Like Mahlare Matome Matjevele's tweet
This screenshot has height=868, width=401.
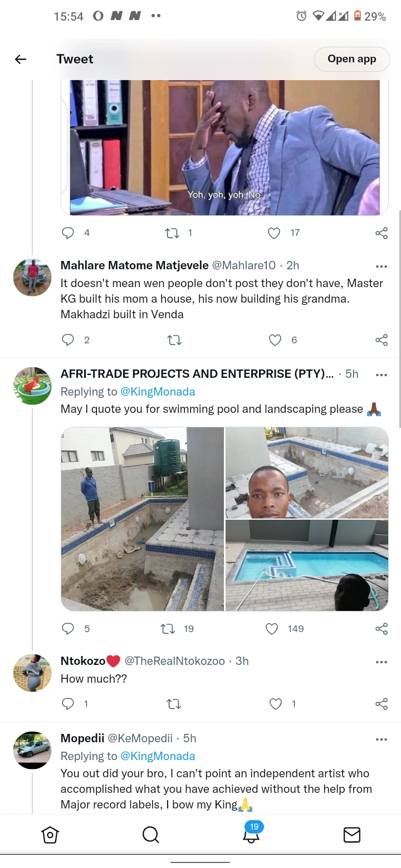tap(275, 340)
